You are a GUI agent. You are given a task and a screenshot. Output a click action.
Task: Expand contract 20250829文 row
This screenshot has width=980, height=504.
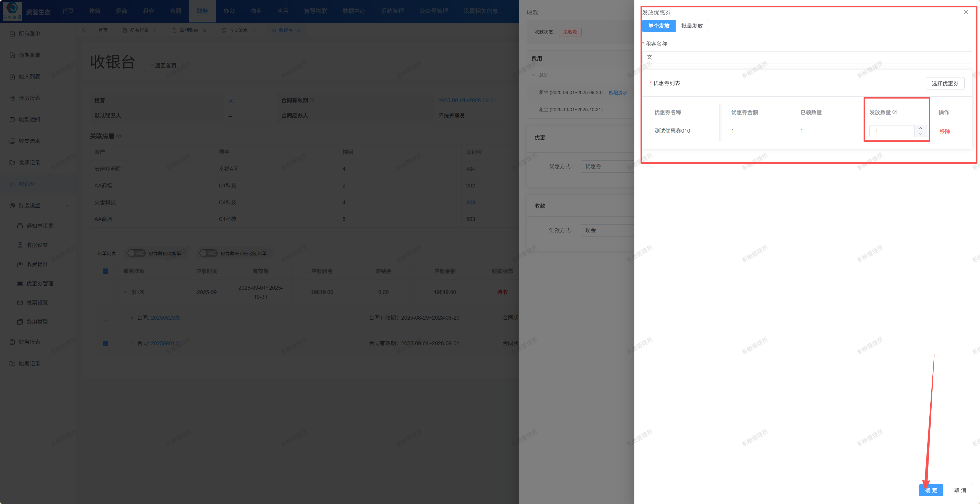pyautogui.click(x=132, y=317)
